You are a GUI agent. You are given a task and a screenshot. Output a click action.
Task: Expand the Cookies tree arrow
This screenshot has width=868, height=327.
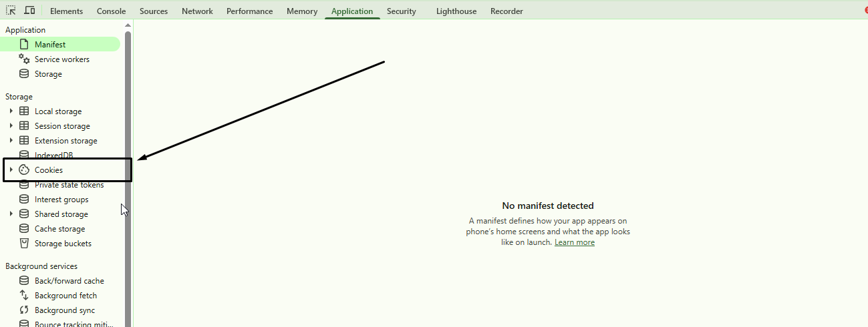click(11, 170)
